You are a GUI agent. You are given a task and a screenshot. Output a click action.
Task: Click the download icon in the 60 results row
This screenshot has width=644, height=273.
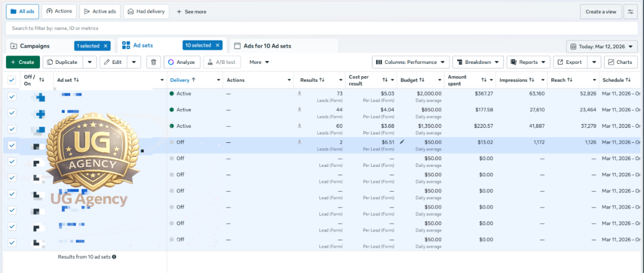point(299,126)
